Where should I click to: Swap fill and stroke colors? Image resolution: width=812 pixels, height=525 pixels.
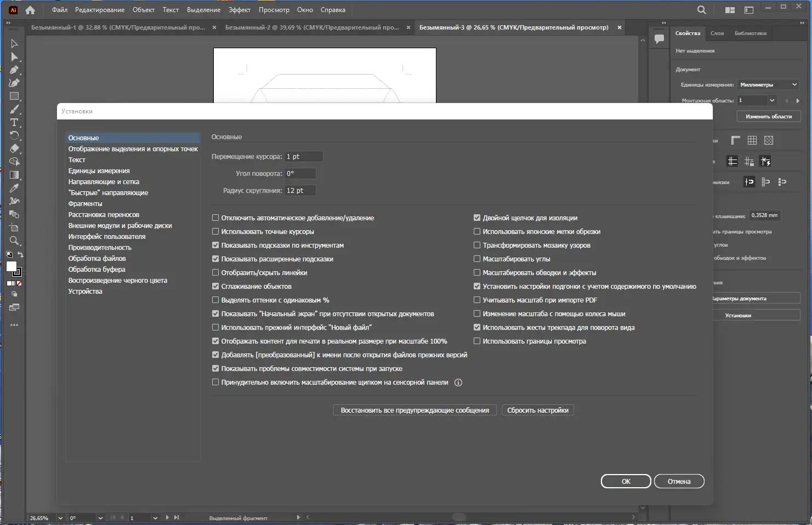pos(20,255)
